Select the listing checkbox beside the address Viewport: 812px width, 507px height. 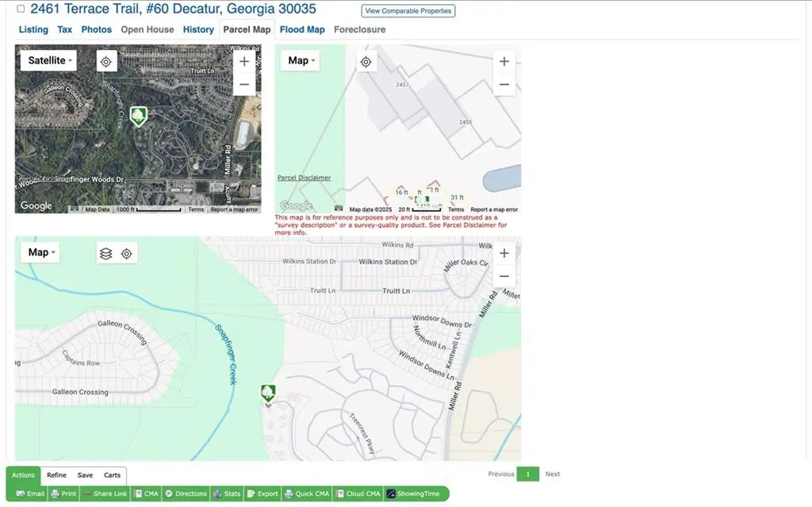pyautogui.click(x=21, y=10)
